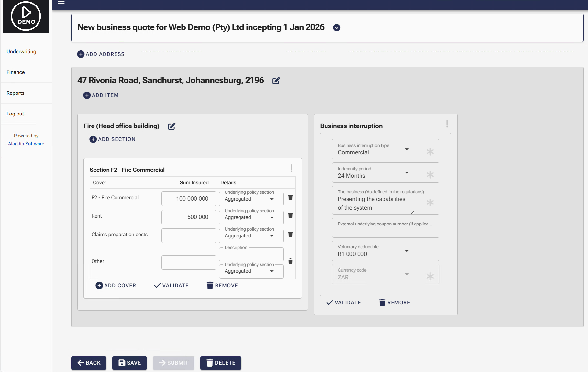Expand the quote title chevron
This screenshot has width=588, height=372.
click(336, 28)
